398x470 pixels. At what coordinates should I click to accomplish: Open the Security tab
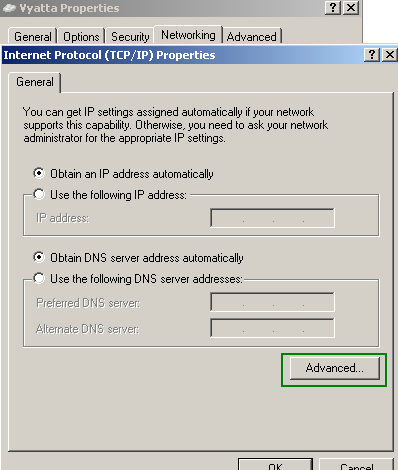pyautogui.click(x=130, y=36)
